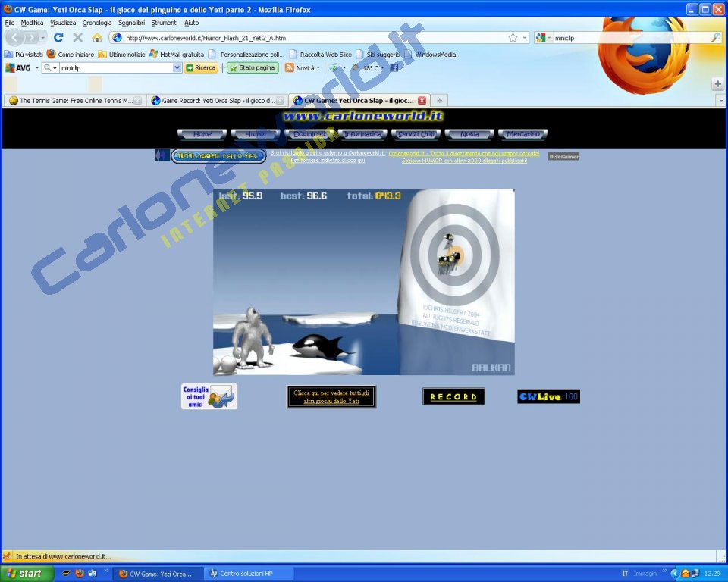Expand the AVG search box dropdown
The image size is (728, 582).
(177, 67)
